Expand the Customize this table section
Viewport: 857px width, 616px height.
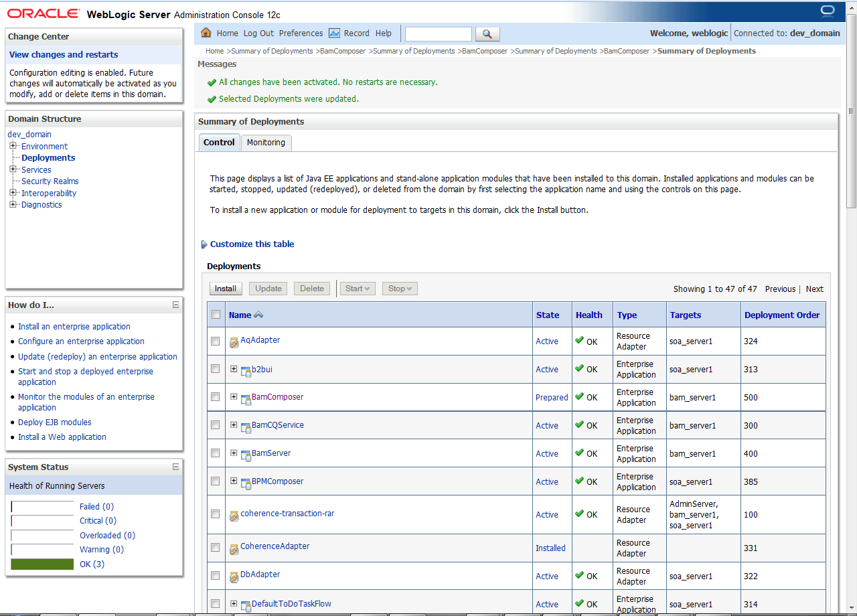204,244
